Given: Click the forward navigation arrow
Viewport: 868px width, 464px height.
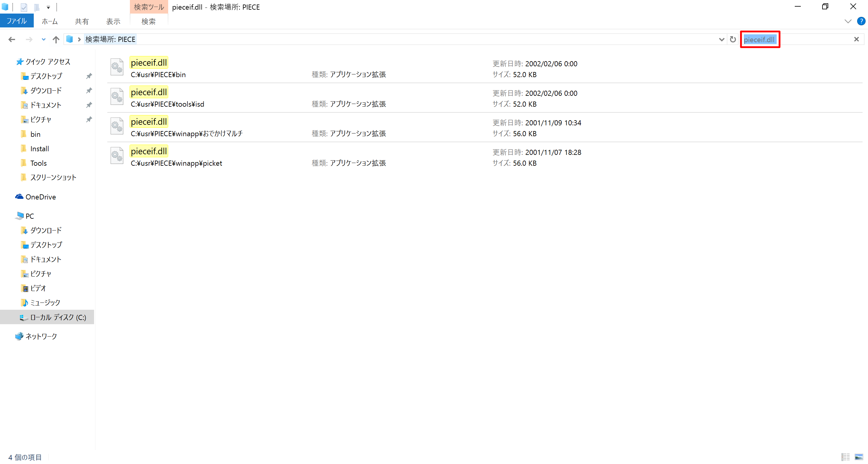Looking at the screenshot, I should pyautogui.click(x=29, y=39).
